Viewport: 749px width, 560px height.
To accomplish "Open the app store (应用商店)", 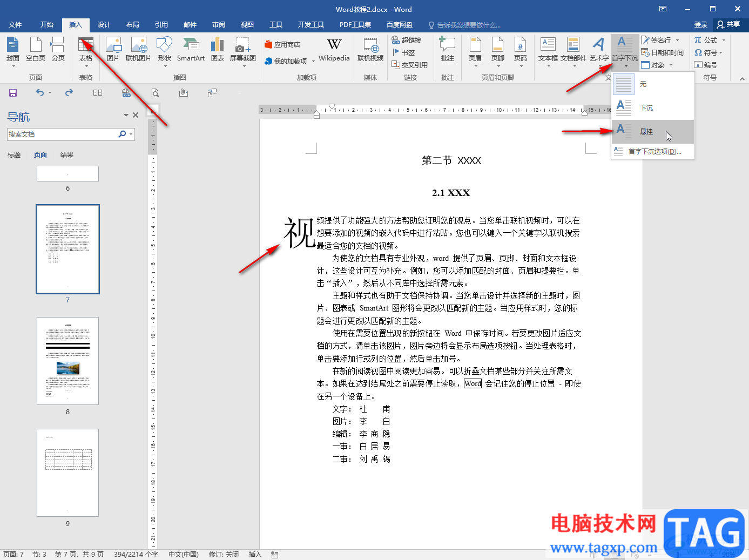I will pos(282,45).
